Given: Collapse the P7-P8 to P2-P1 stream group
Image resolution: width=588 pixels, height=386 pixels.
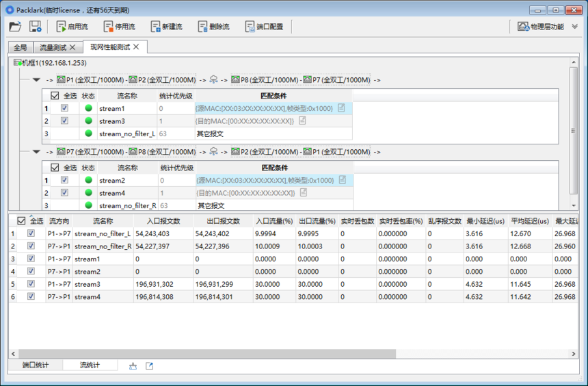Looking at the screenshot, I should 36,152.
